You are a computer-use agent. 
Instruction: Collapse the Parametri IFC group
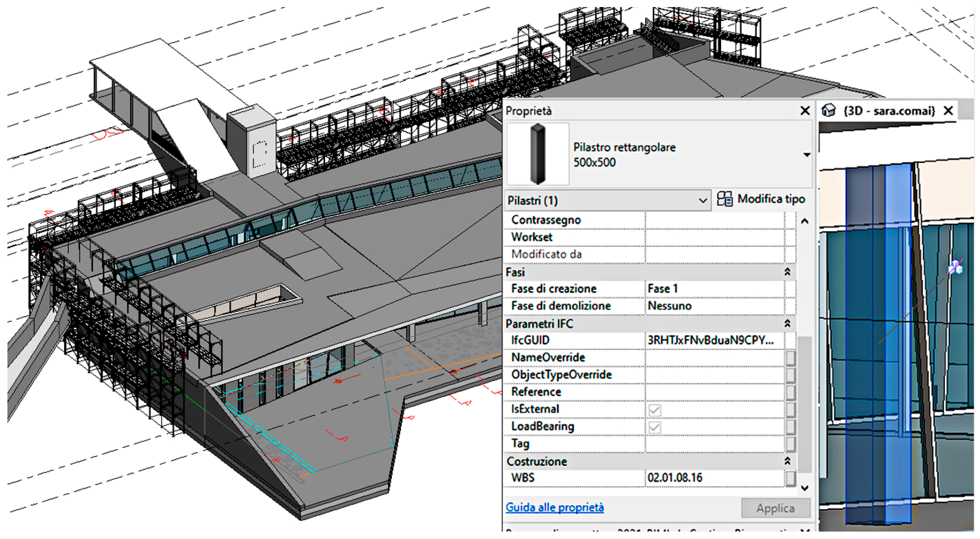click(x=787, y=324)
